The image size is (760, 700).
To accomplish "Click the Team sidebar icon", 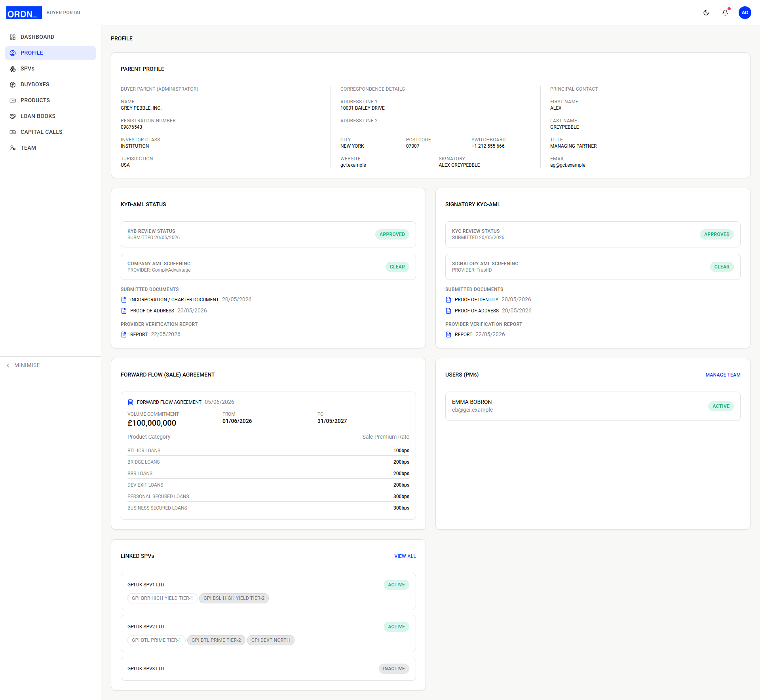I will click(13, 148).
